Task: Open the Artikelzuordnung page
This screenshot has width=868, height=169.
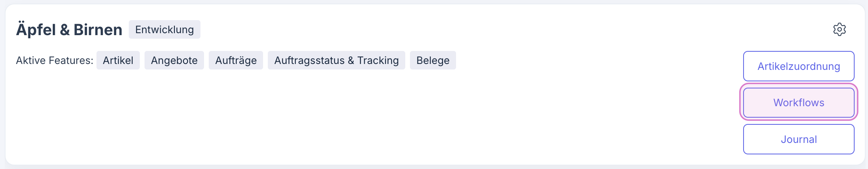Action: point(798,66)
